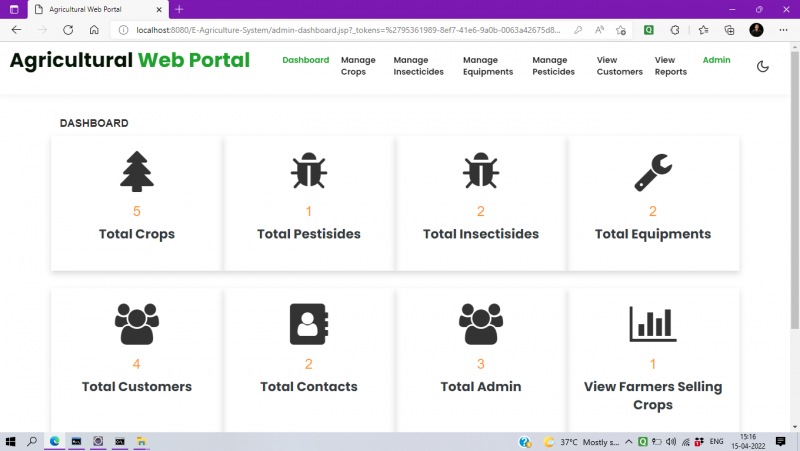
Task: Switch to Edge in taskbar
Action: click(54, 441)
